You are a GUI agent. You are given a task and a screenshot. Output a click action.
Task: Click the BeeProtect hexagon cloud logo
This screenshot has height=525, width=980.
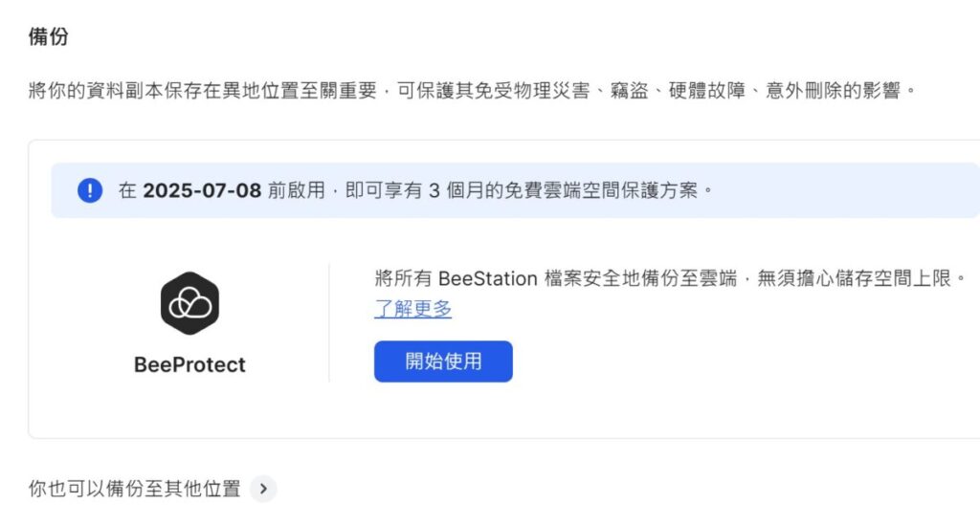click(x=190, y=303)
